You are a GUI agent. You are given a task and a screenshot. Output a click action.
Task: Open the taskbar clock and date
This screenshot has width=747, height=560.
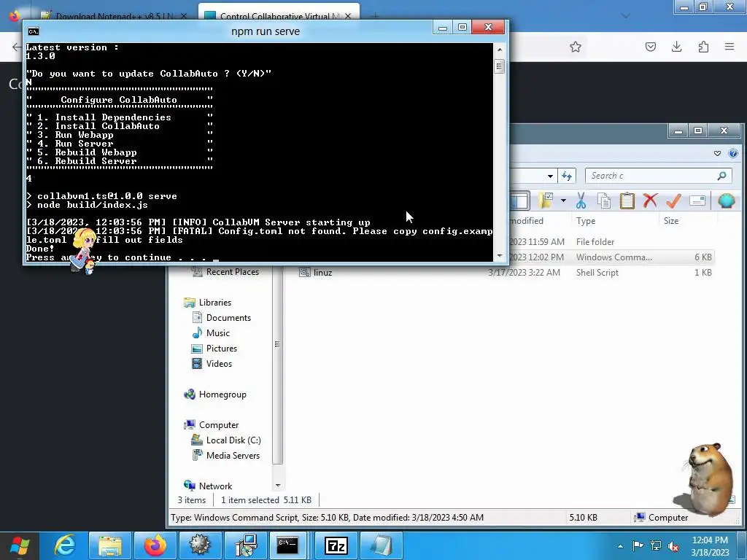point(710,546)
